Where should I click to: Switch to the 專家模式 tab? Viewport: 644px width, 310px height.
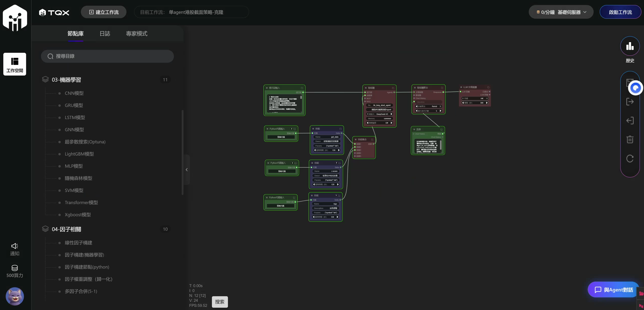(137, 34)
